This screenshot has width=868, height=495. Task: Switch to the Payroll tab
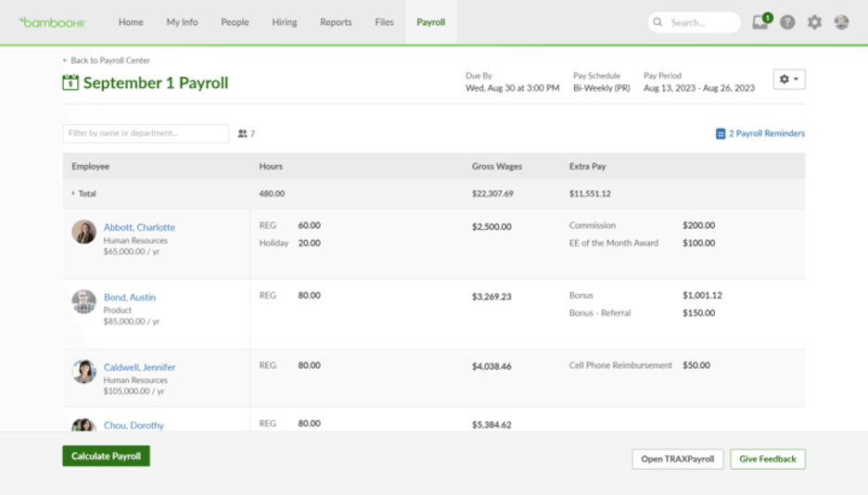(430, 22)
